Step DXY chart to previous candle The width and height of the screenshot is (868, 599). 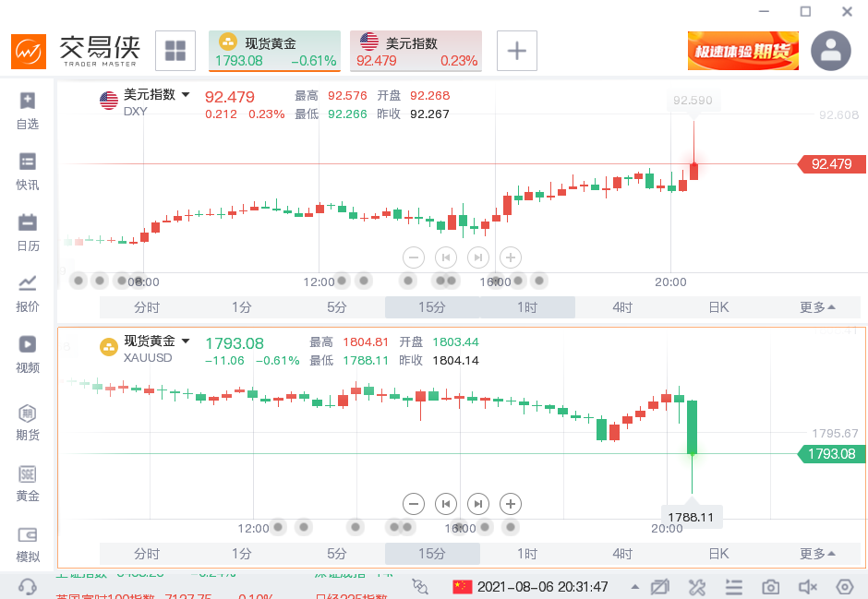coord(446,258)
